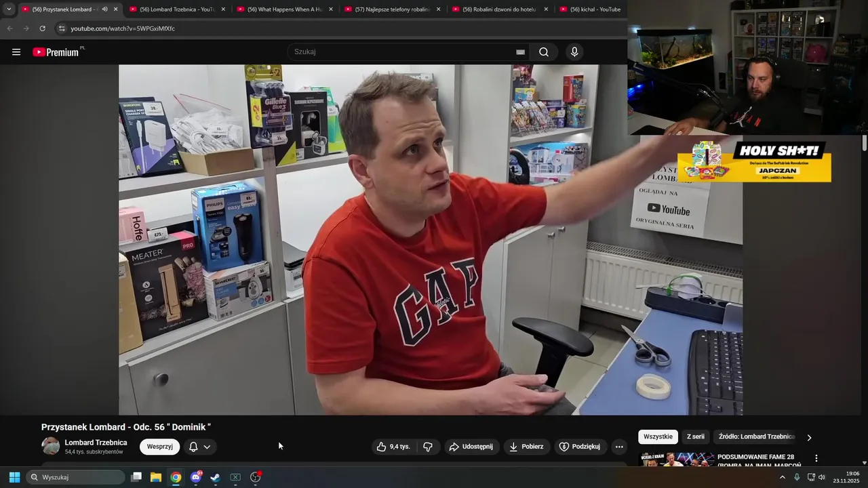Open File Explorer from taskbar
Image resolution: width=868 pixels, height=488 pixels.
click(x=156, y=477)
